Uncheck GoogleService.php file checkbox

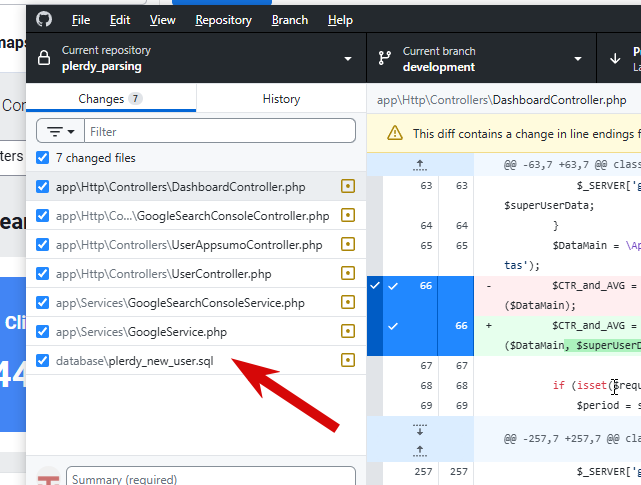point(43,332)
